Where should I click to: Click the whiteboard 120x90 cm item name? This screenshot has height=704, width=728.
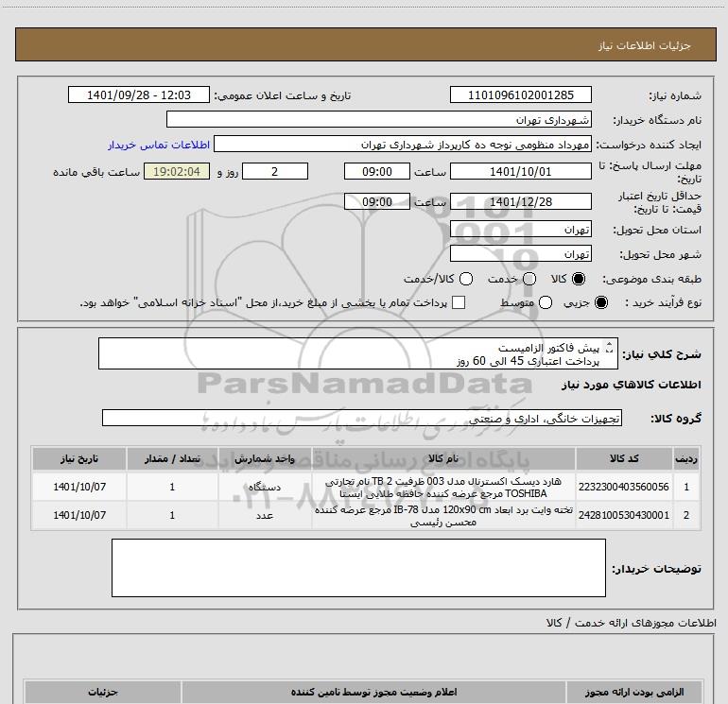[x=443, y=516]
